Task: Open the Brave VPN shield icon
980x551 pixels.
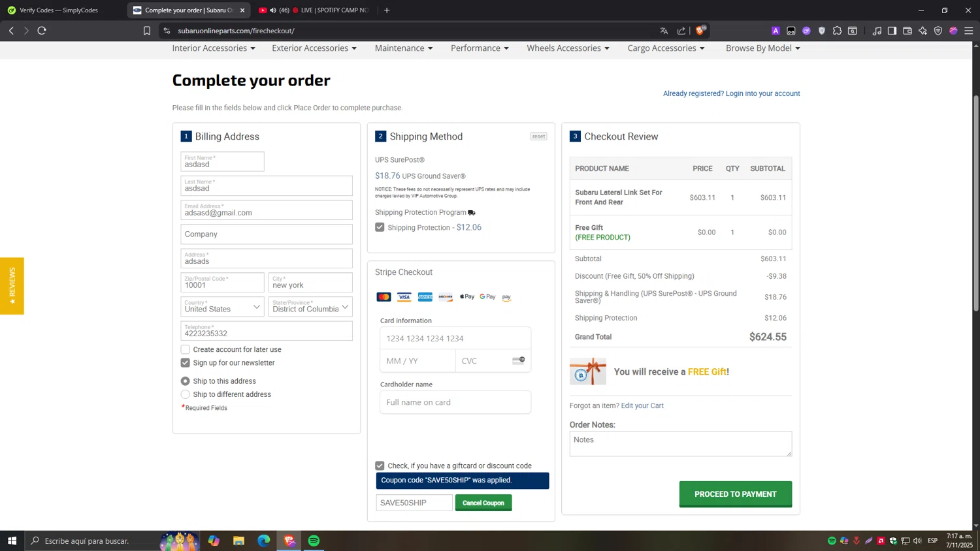Action: pos(938,31)
